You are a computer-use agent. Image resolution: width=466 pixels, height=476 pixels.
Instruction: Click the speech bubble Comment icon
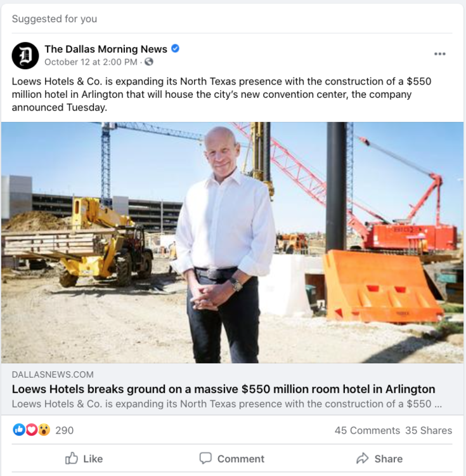[205, 458]
